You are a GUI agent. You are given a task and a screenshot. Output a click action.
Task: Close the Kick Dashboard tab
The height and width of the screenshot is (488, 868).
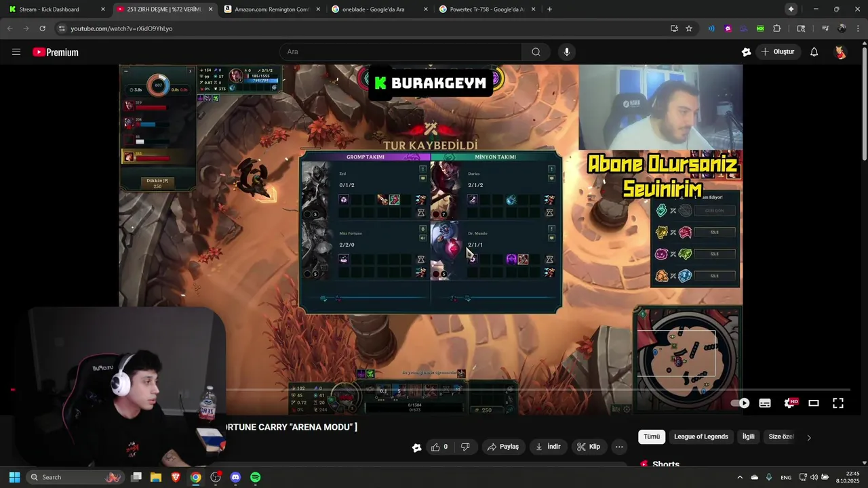click(103, 9)
